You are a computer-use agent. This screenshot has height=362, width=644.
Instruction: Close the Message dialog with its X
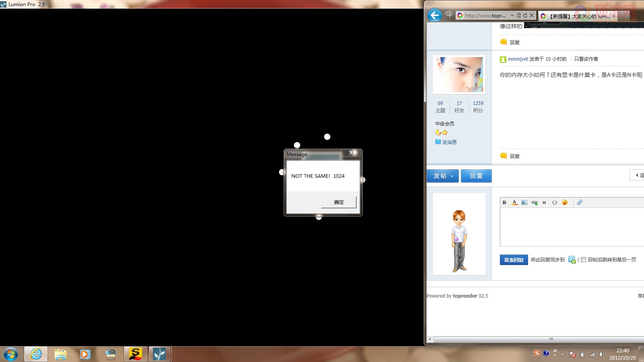pos(351,152)
